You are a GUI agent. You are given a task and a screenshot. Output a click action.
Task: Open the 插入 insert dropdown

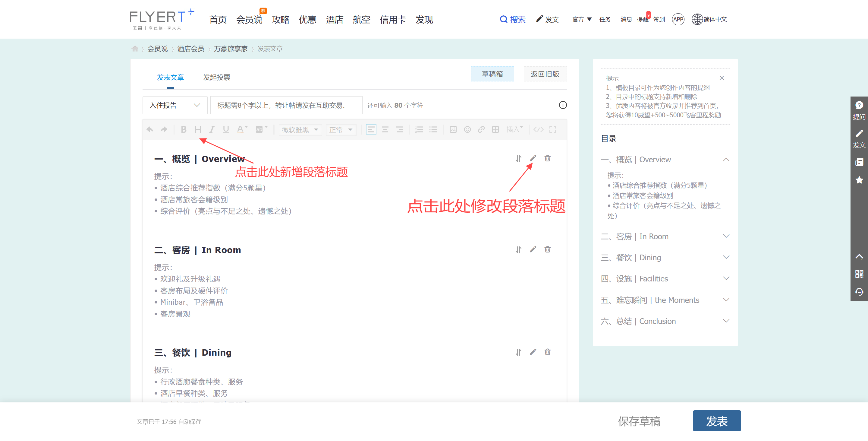tap(514, 129)
